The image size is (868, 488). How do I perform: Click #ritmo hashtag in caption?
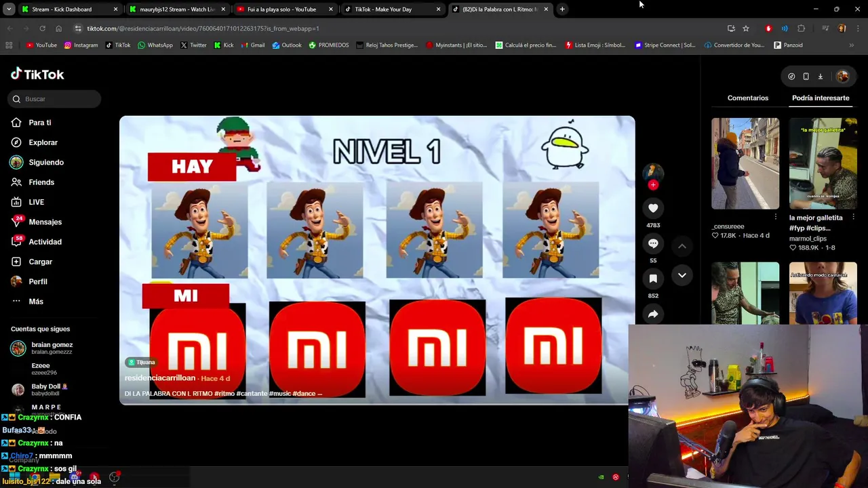pyautogui.click(x=224, y=394)
